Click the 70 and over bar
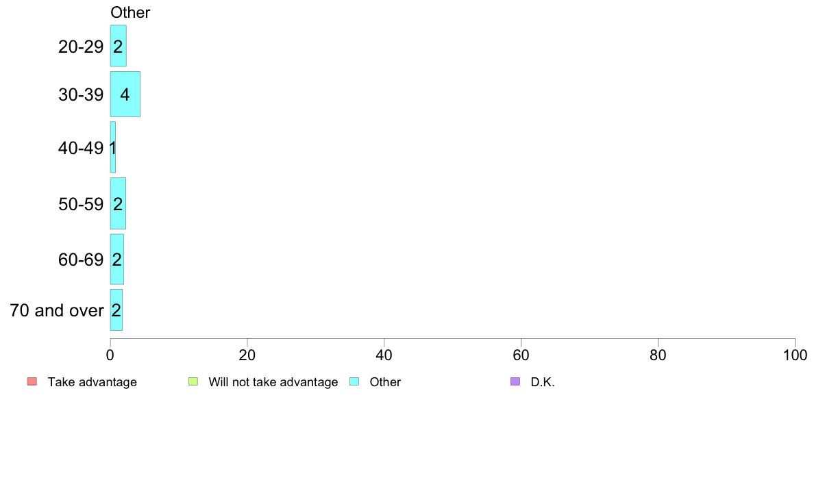 coord(116,310)
